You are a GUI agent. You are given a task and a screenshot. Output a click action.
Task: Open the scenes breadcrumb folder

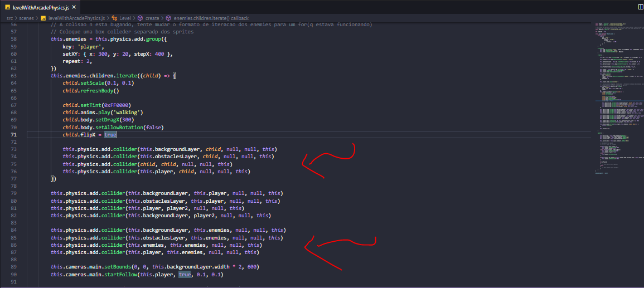(27, 18)
